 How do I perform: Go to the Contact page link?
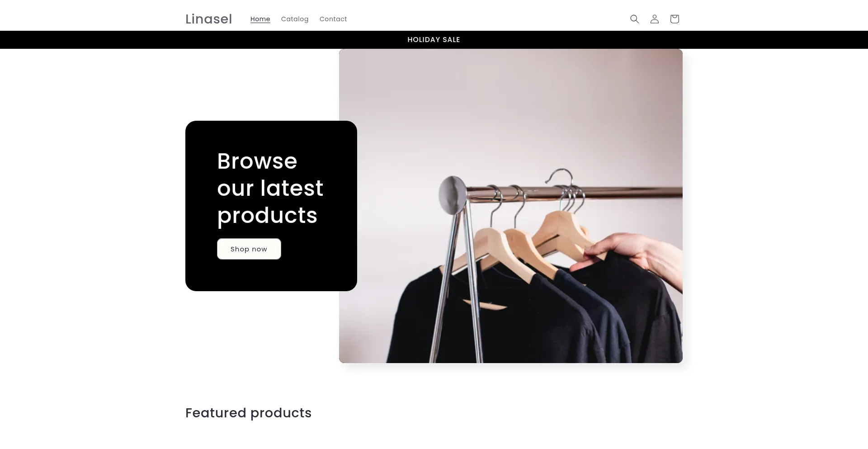coord(333,19)
